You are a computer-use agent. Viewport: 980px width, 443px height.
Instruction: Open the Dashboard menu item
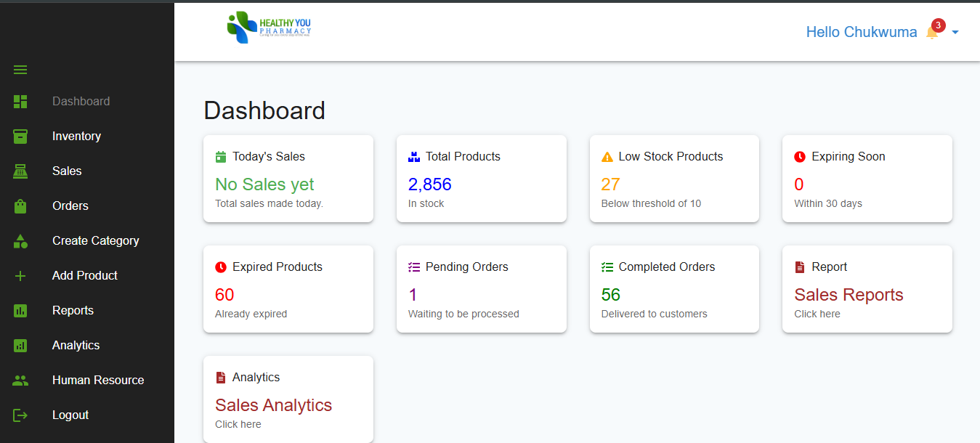[x=81, y=102]
